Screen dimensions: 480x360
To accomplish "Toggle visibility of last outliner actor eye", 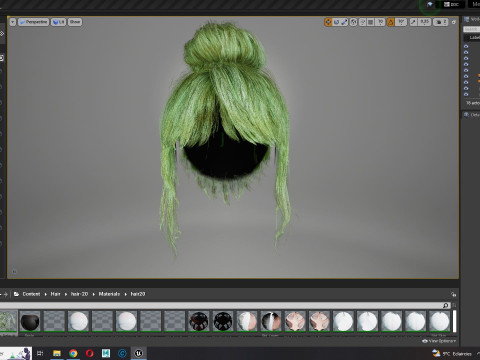I will pos(466,94).
